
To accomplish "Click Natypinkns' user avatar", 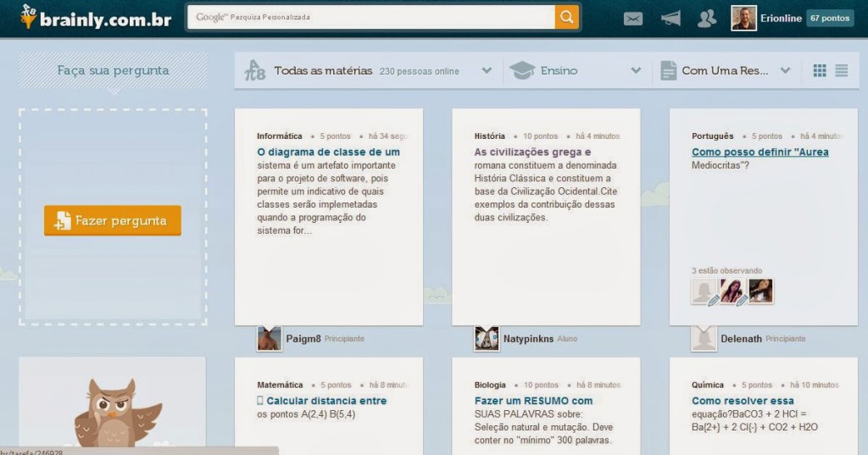I will [487, 338].
